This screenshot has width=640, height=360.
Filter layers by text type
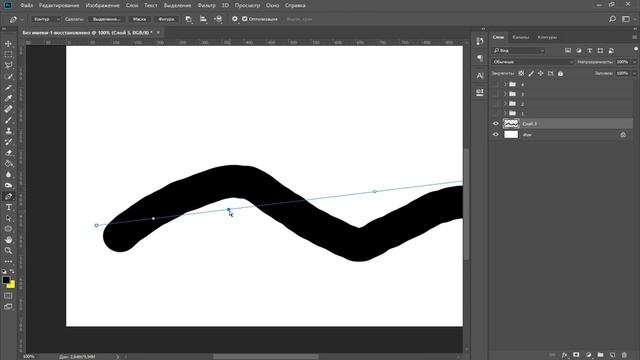click(589, 51)
